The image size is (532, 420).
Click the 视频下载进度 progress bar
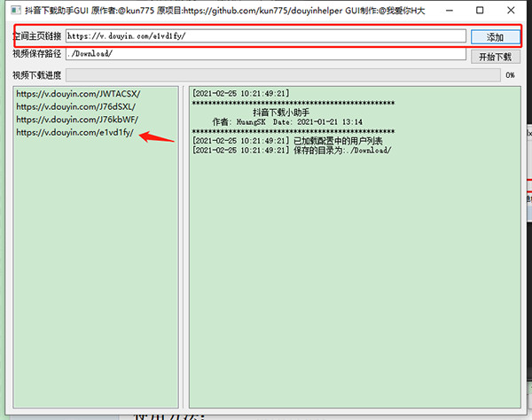(282, 75)
